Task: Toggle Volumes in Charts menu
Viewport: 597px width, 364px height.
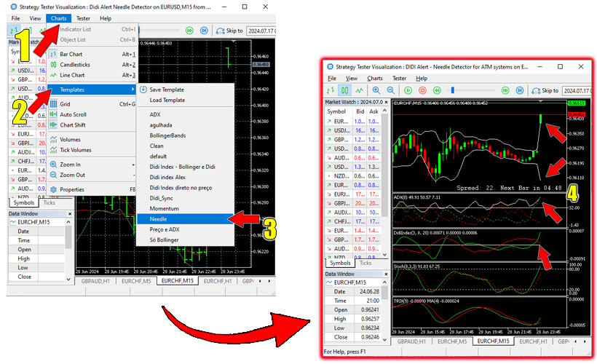Action: 92,139
